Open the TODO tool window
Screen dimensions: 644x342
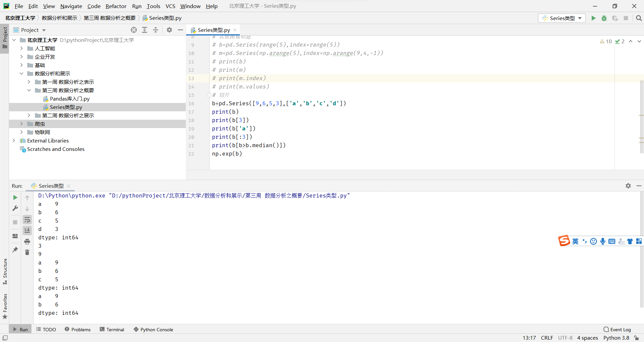click(x=46, y=329)
